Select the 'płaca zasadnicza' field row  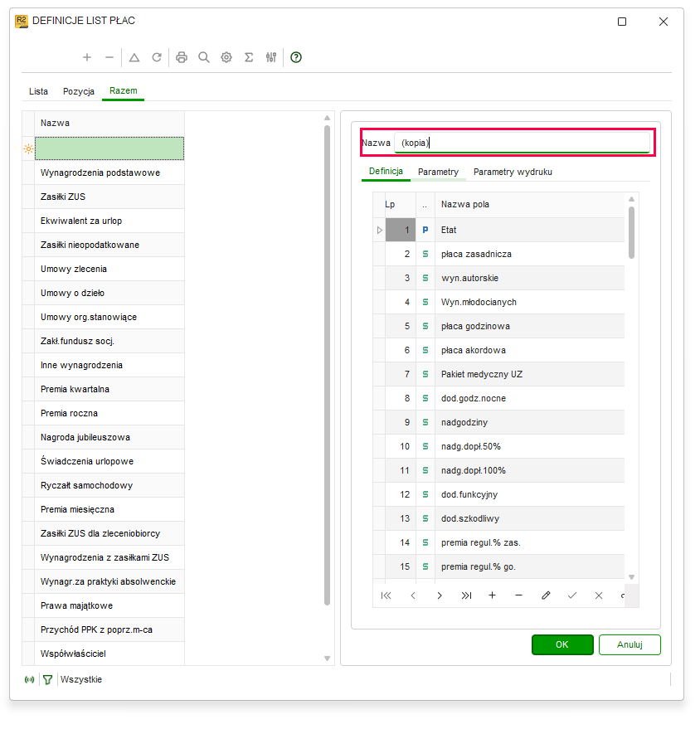(x=498, y=255)
